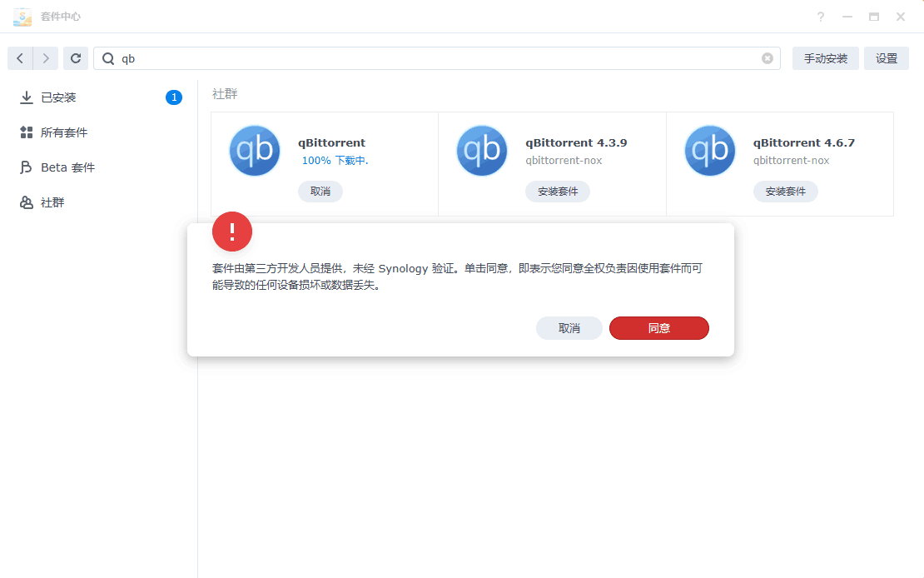Screen dimensions: 924x578
Task: Click the 所有套件 grid icon
Action: point(27,132)
